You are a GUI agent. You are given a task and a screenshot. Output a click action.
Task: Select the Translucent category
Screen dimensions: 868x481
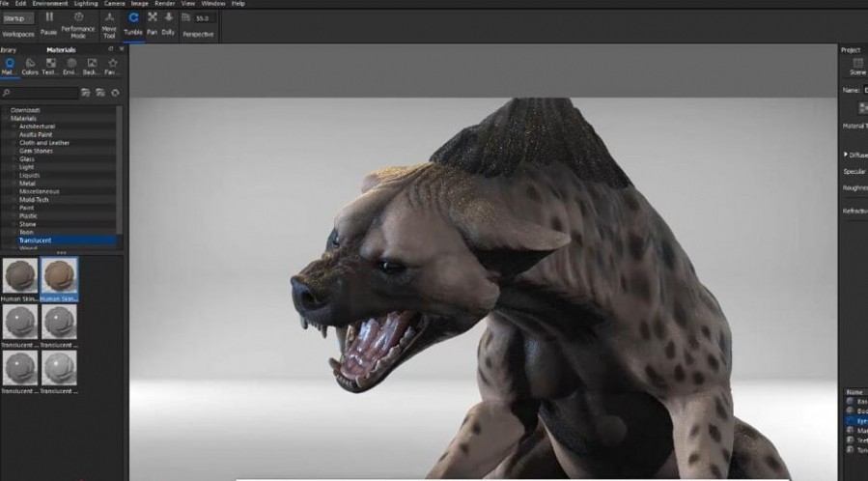[36, 240]
